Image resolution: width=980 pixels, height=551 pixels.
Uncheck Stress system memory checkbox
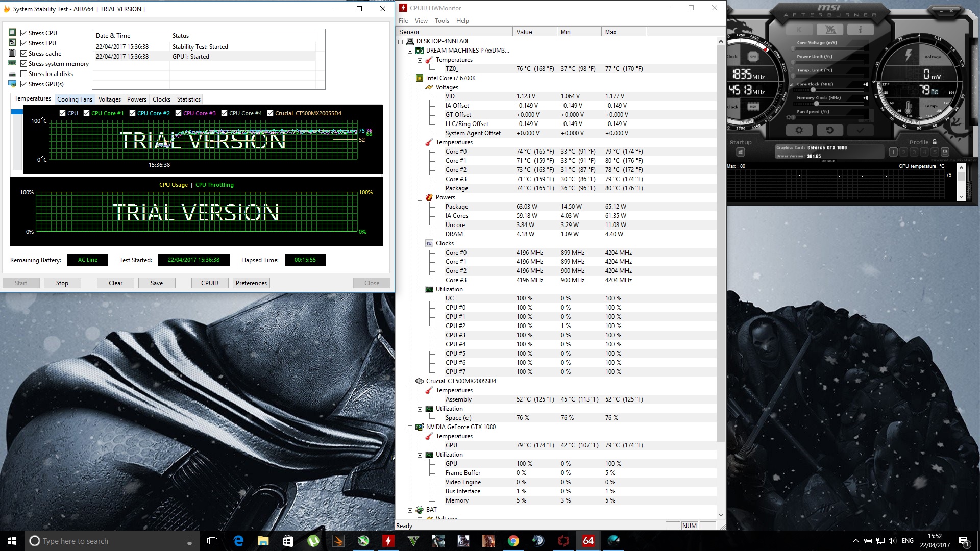coord(23,64)
